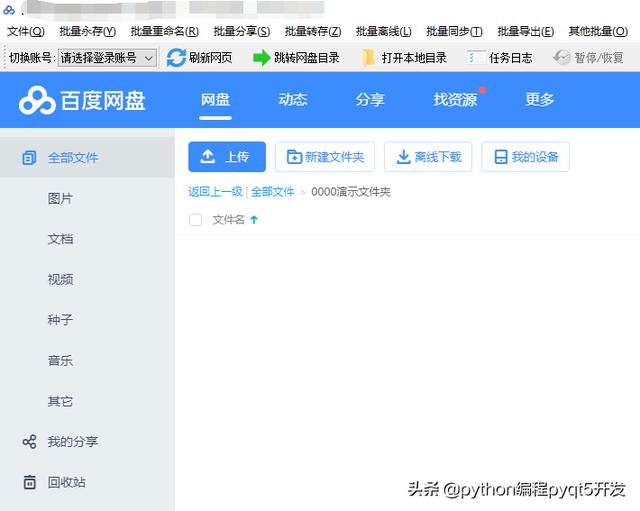Open the 批量重命名(R) menu
640x511 pixels.
click(164, 31)
